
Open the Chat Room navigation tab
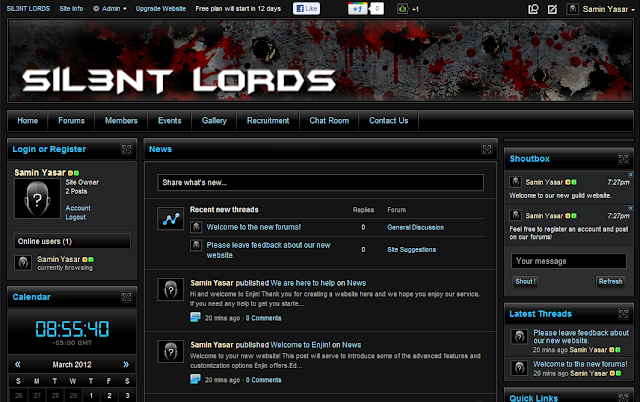pos(329,121)
